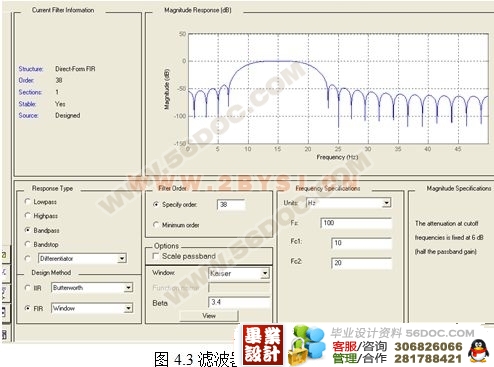Click the filter order input field
494x367 pixels.
click(x=231, y=204)
